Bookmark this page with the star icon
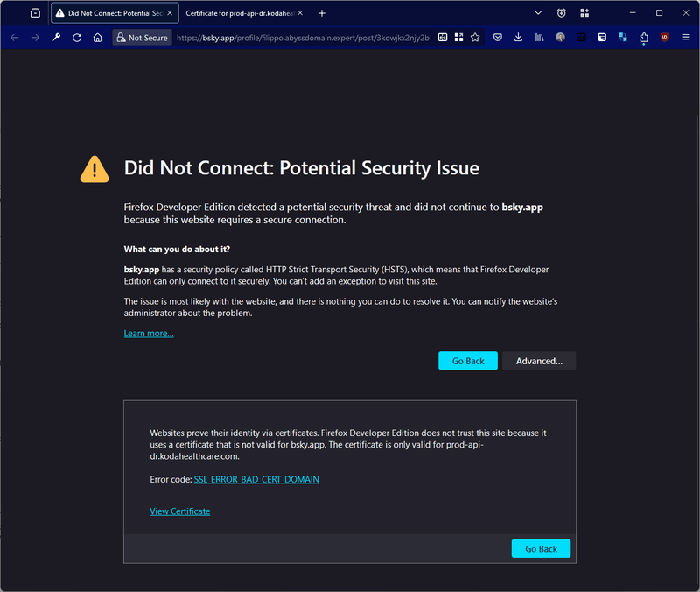Viewport: 700px width, 592px height. (x=475, y=38)
